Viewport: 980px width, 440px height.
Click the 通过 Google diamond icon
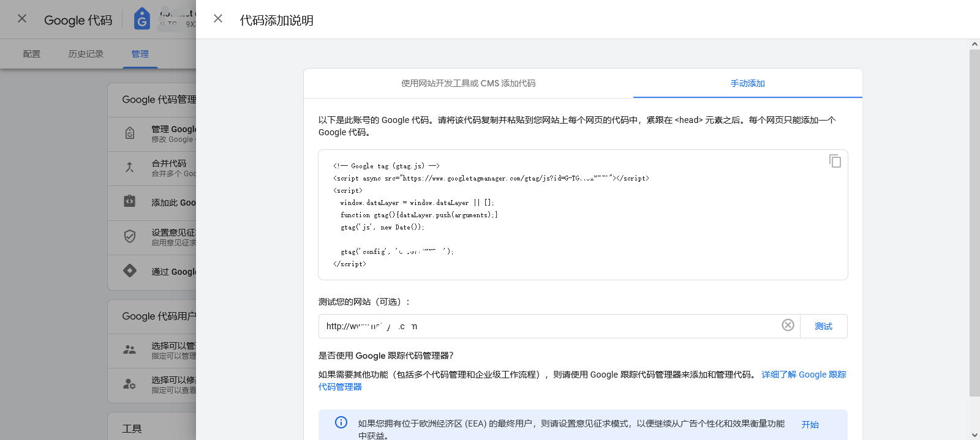(130, 270)
